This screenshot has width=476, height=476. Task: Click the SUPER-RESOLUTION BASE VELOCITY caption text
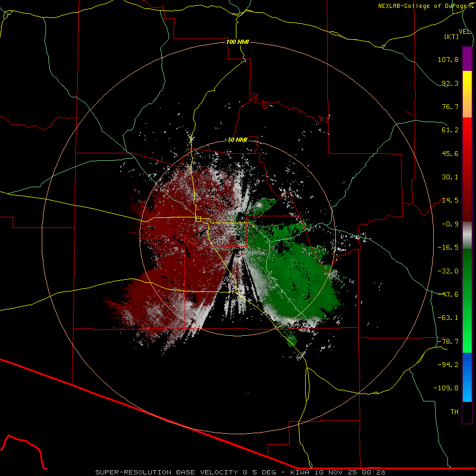(x=167, y=472)
